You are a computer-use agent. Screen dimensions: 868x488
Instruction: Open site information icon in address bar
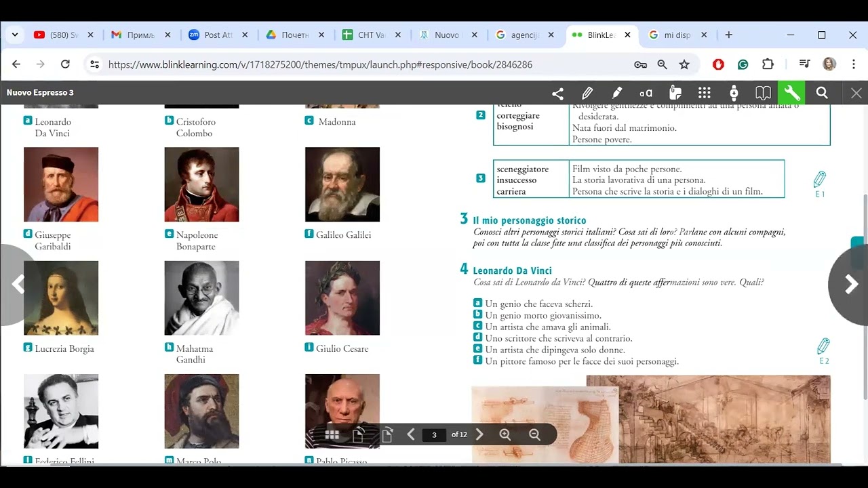pyautogui.click(x=94, y=64)
